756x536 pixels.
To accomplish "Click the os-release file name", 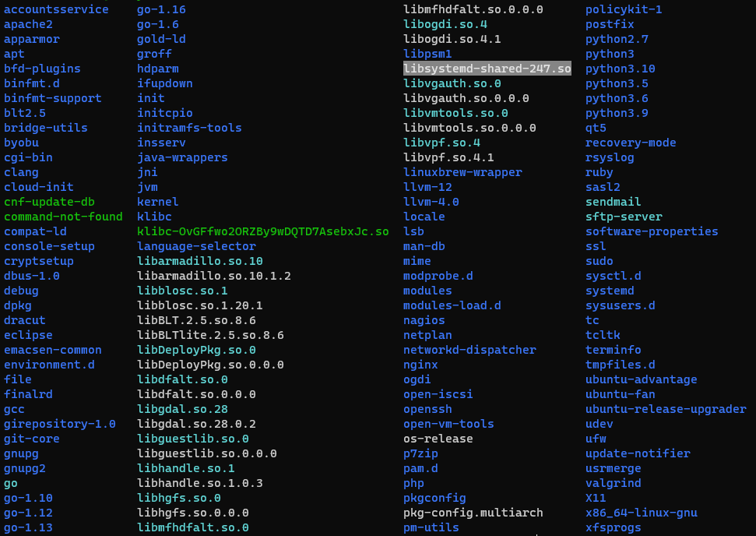I will [438, 439].
